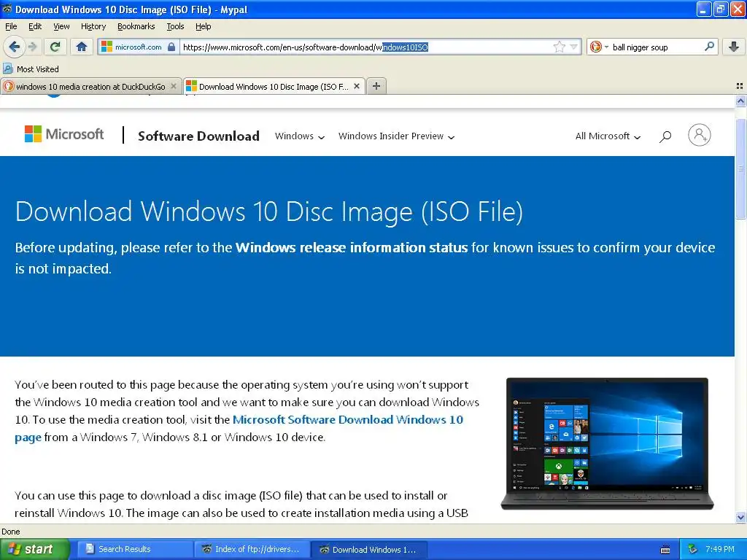Open the View menu
The width and height of the screenshot is (747, 560).
point(61,26)
